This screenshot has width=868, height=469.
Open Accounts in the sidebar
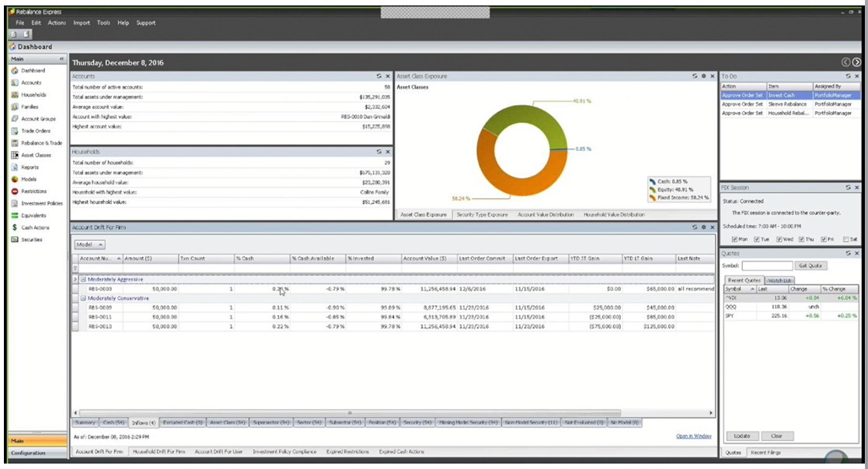[x=32, y=82]
